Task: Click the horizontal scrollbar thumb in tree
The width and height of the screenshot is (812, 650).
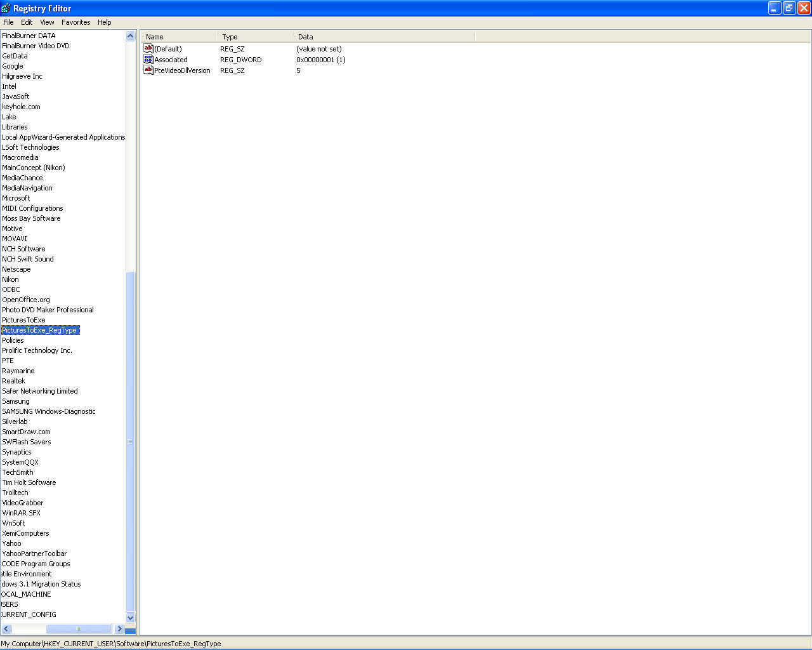Action: pos(79,628)
